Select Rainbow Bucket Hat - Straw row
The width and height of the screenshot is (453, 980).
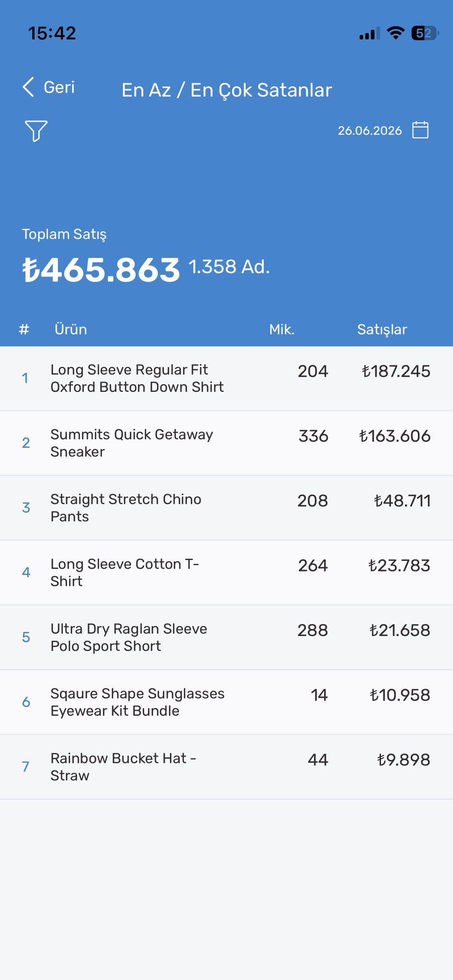(226, 767)
